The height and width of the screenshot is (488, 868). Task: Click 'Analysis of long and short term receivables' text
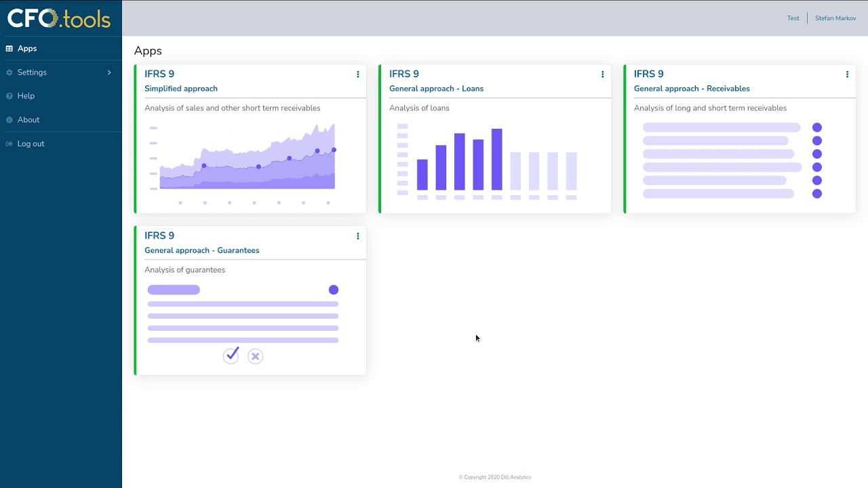[x=710, y=108]
